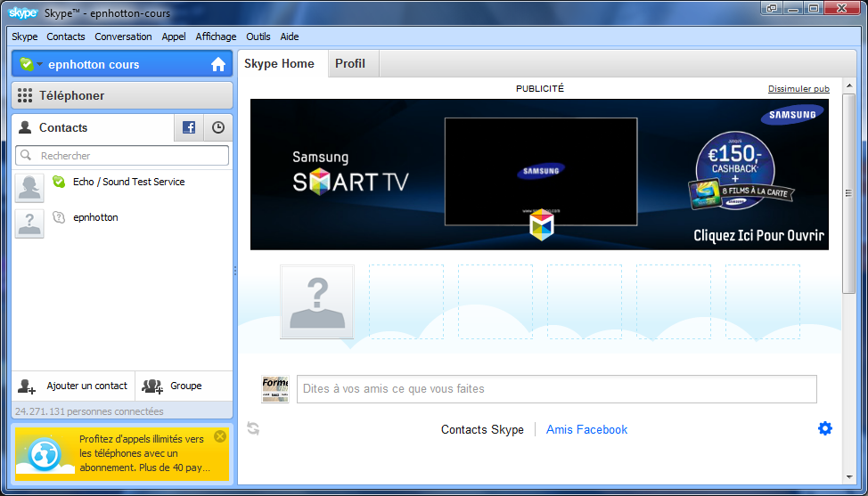The height and width of the screenshot is (496, 868).
Task: Open the Skype menu
Action: (x=25, y=37)
